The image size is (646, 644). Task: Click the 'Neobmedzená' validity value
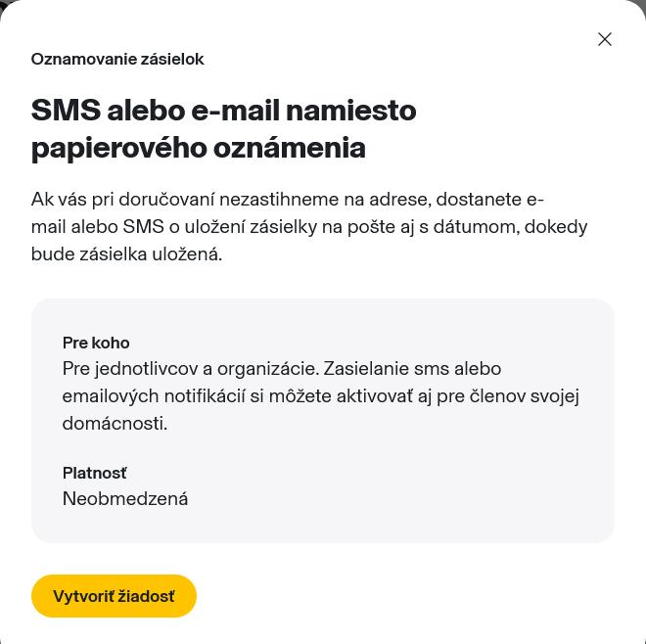tap(125, 499)
